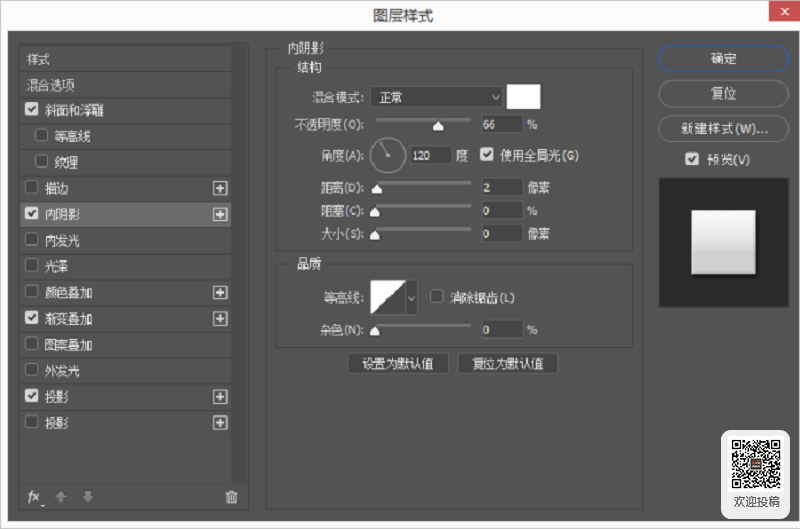The height and width of the screenshot is (529, 800).
Task: Select 混合选项 in the styles list
Action: pyautogui.click(x=126, y=85)
